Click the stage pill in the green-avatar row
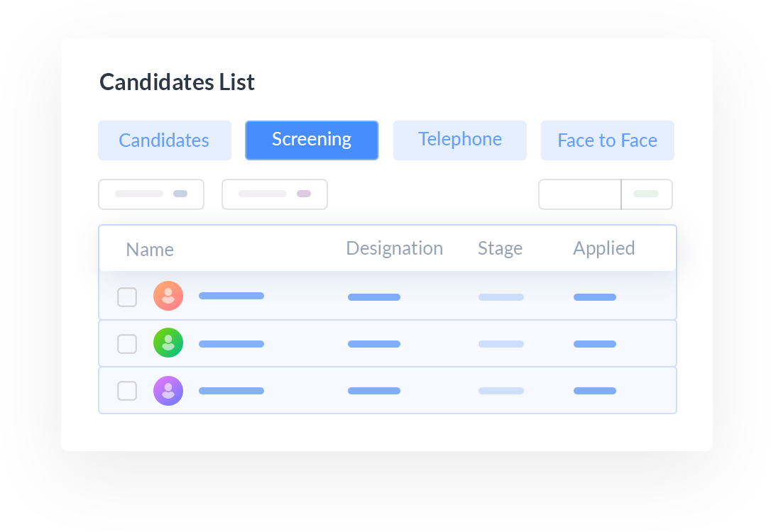Viewport: 771px width, 532px height. pos(501,344)
